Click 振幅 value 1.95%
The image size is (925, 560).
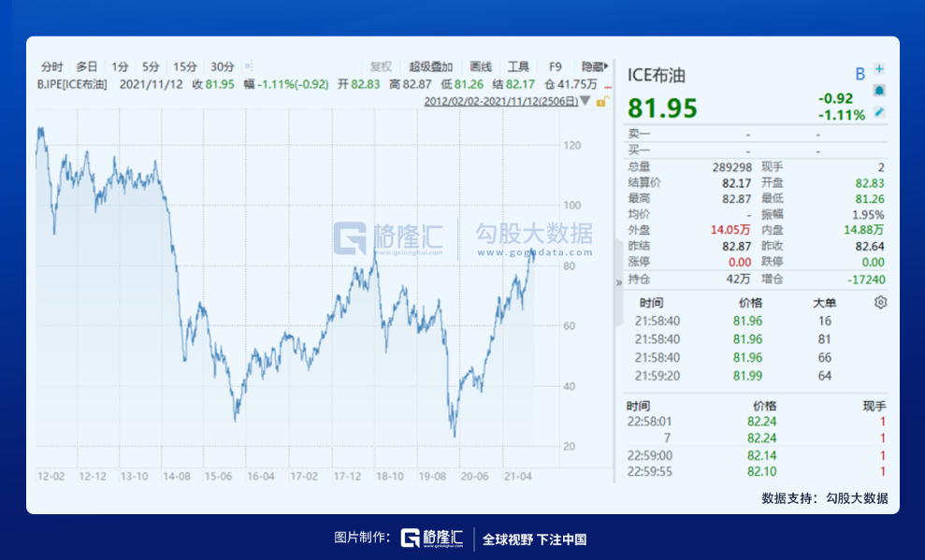click(868, 215)
